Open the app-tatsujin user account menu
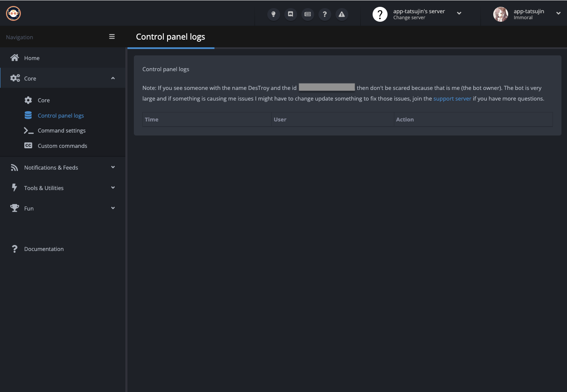This screenshot has width=567, height=392. coord(528,14)
